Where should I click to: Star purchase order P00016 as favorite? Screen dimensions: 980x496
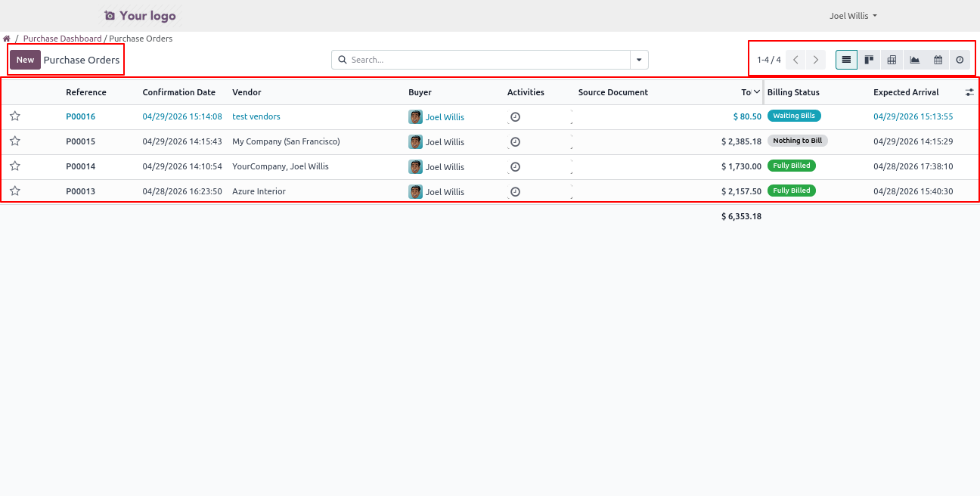tap(15, 116)
